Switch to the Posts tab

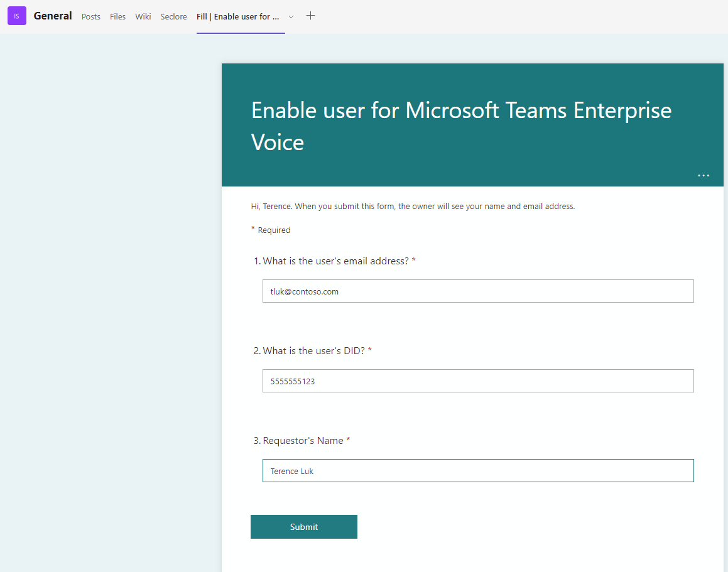tap(91, 17)
